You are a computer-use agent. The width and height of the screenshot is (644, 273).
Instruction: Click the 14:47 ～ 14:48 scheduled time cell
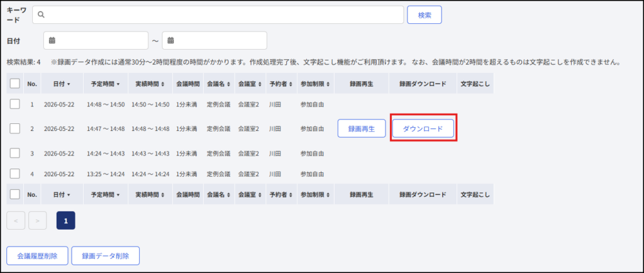click(106, 128)
